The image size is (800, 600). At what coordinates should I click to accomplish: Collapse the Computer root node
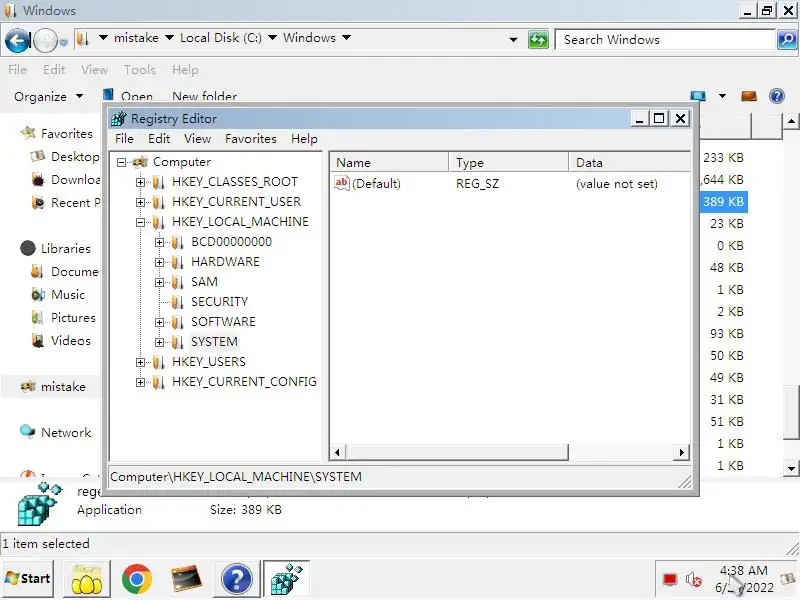[121, 162]
